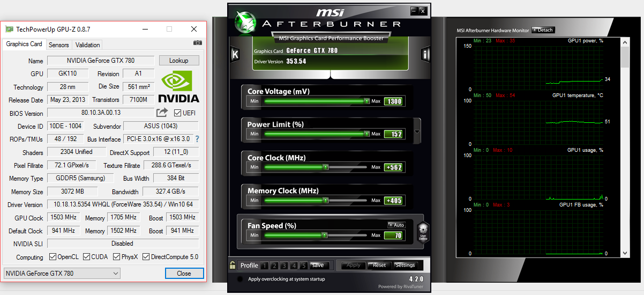Open Kombustor with the K icon

pos(235,54)
